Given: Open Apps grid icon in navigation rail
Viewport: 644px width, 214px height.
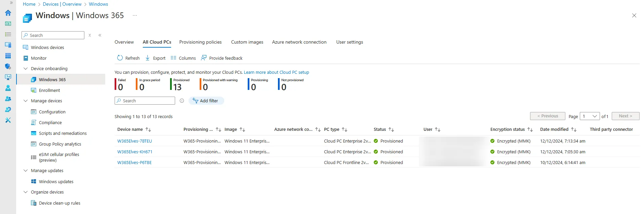Looking at the screenshot, I should 8,56.
